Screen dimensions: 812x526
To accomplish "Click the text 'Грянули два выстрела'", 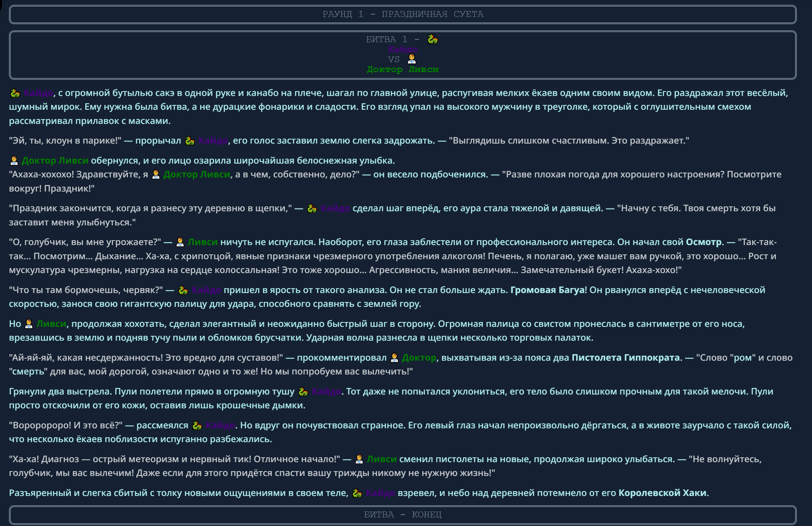I will [x=60, y=392].
